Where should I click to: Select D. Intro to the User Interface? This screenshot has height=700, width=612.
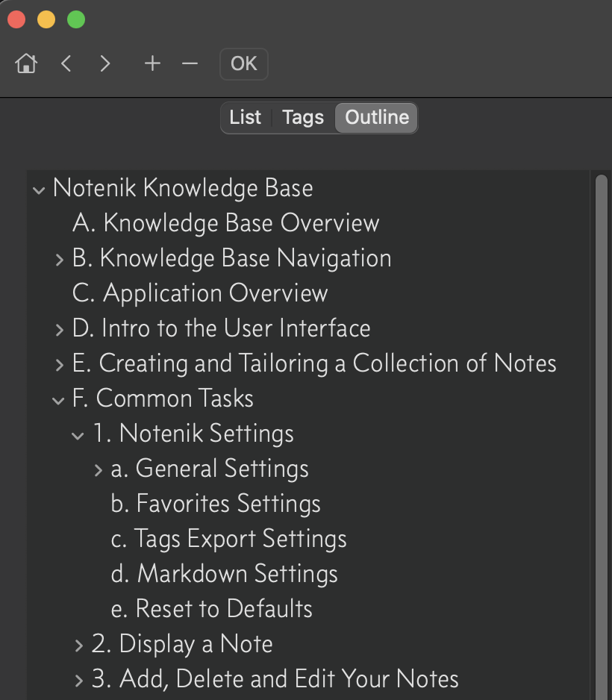(308, 328)
